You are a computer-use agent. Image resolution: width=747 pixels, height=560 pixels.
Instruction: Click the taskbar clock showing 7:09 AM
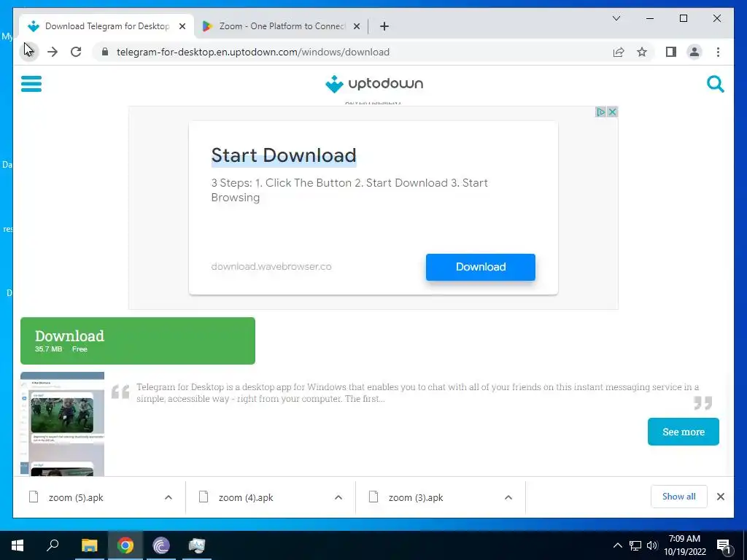684,545
